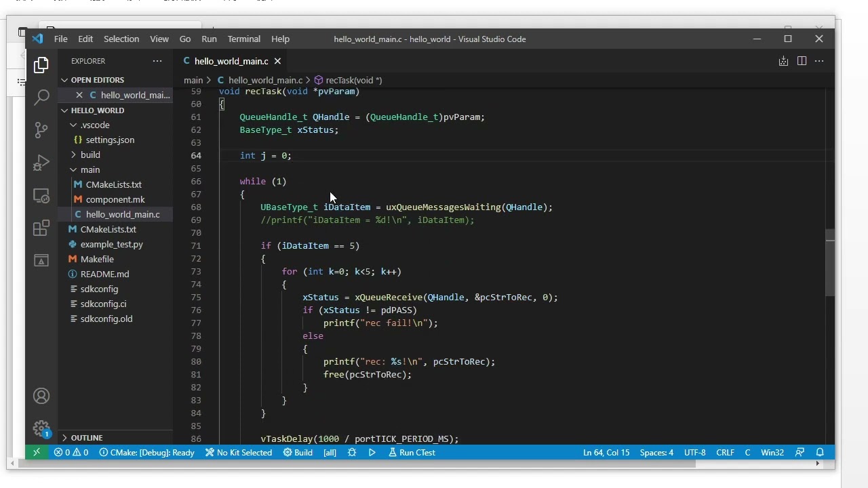This screenshot has height=488, width=868.
Task: Open notifications bell in status bar
Action: (820, 452)
